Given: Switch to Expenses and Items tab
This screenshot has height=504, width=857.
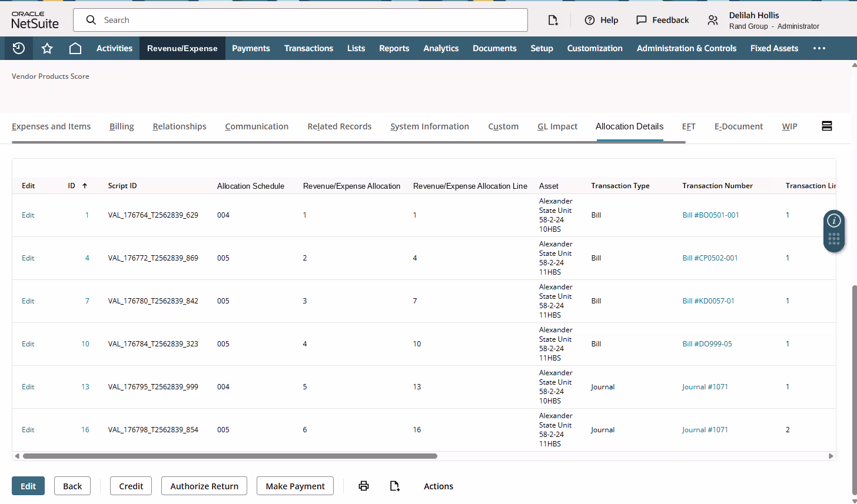Looking at the screenshot, I should click(51, 126).
